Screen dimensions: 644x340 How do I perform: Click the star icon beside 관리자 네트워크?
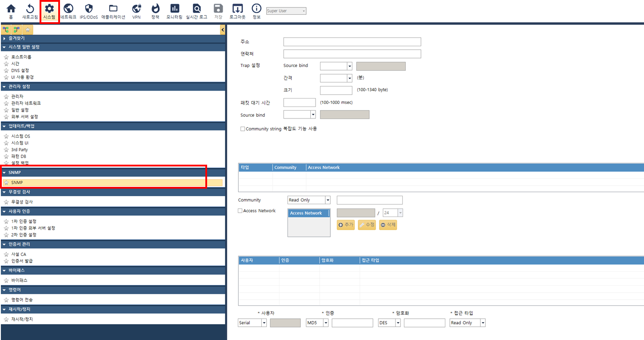point(6,103)
